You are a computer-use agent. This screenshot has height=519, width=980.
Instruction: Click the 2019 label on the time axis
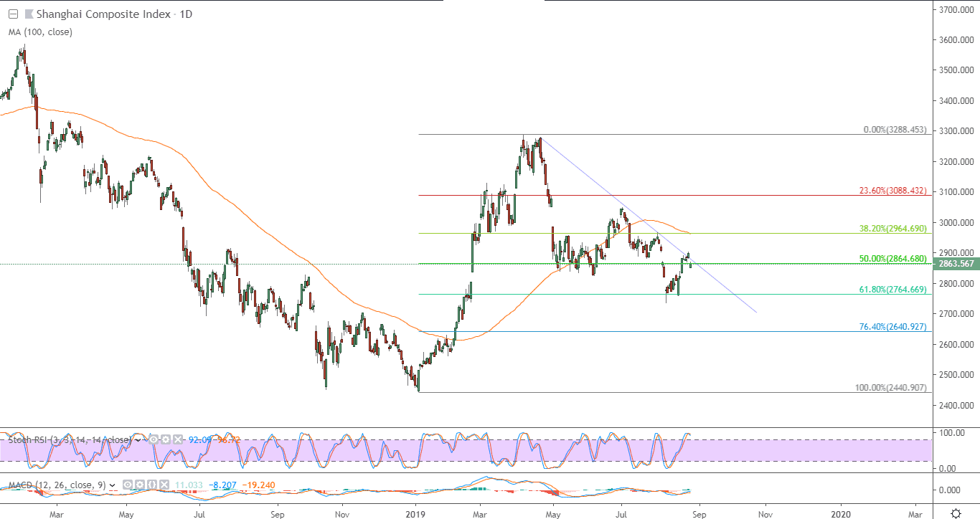(x=417, y=514)
